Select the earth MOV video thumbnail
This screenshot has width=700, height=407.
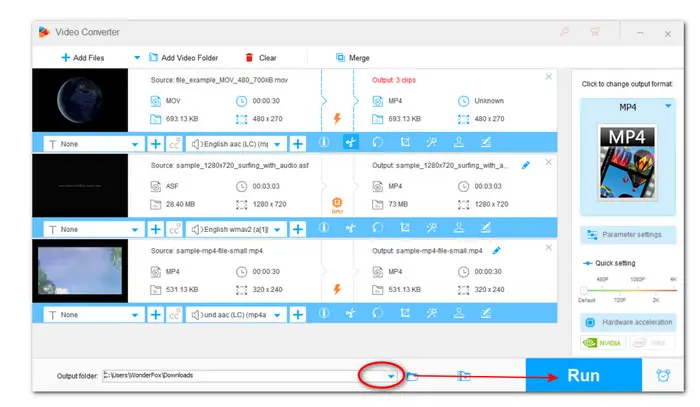[80, 100]
